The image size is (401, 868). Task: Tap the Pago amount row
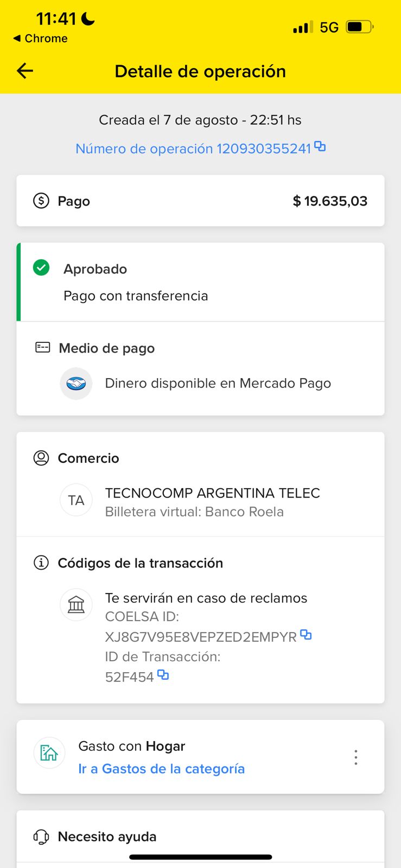pyautogui.click(x=200, y=201)
